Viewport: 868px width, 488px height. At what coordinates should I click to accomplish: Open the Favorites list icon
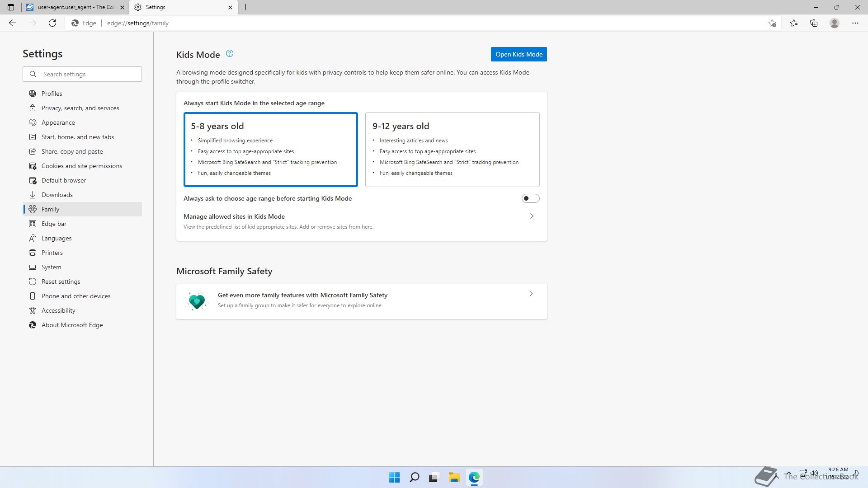click(x=794, y=23)
